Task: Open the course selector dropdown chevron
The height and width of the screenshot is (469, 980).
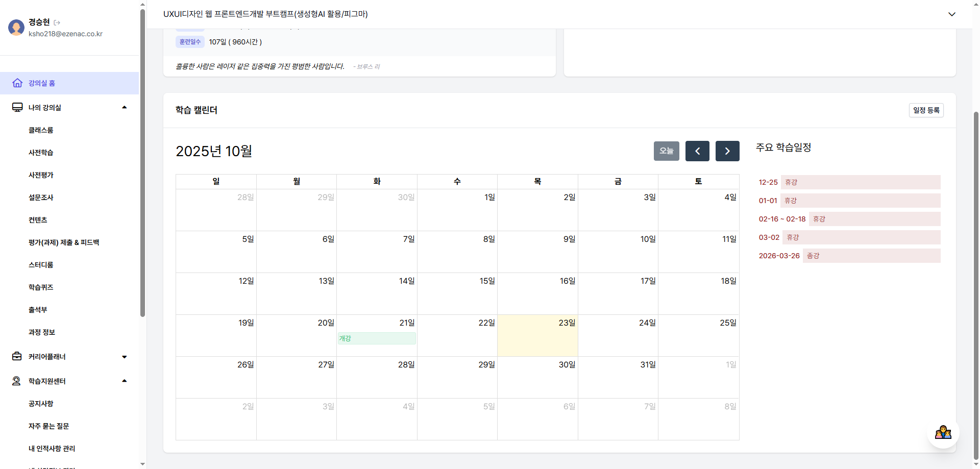Action: tap(952, 14)
